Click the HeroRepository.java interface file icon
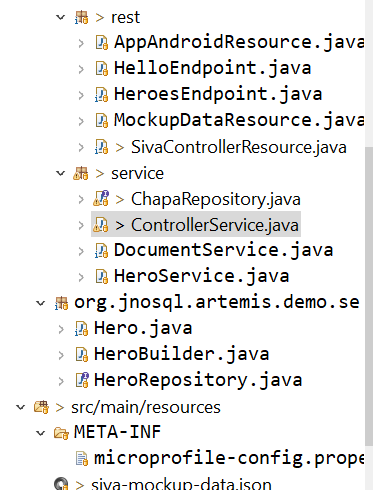373x490 pixels. click(x=82, y=380)
